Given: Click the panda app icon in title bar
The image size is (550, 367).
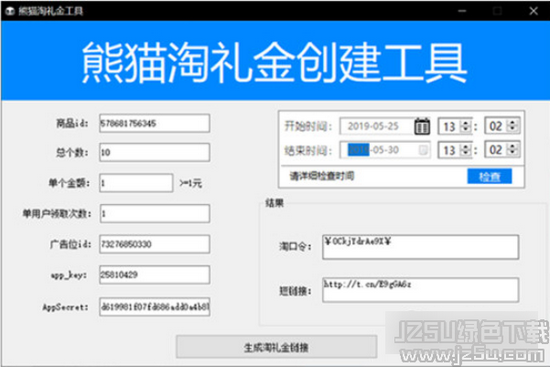Looking at the screenshot, I should point(10,11).
